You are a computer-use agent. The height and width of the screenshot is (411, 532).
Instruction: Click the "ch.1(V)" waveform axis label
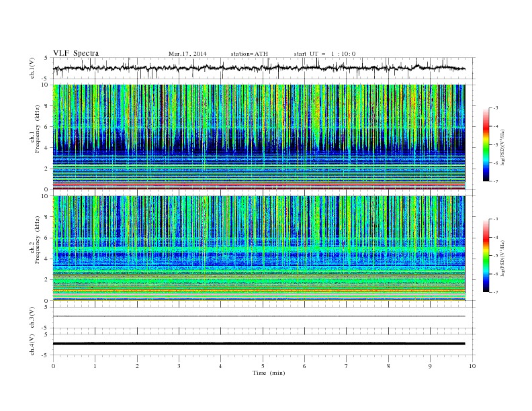(x=32, y=68)
